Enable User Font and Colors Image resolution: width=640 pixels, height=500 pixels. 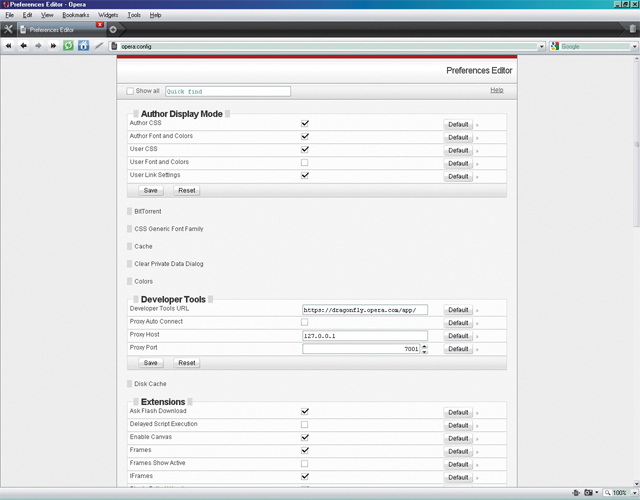click(x=304, y=162)
